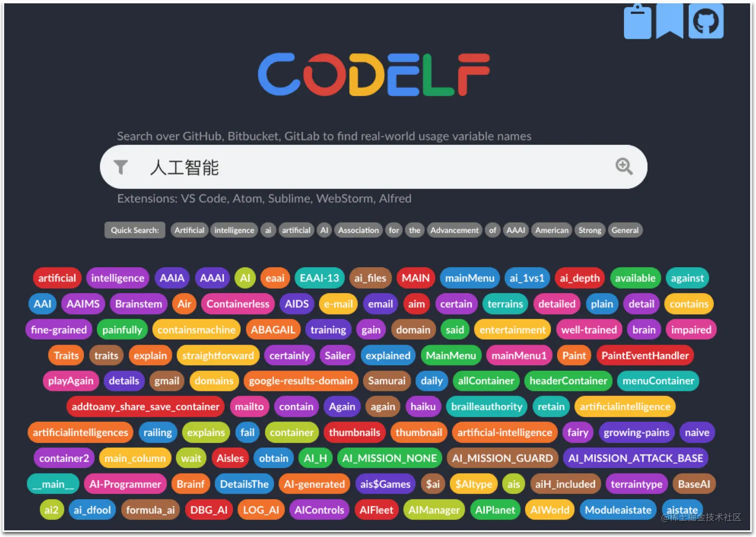Click the CODELF logo
Screen dimensions: 756x537
tap(373, 74)
